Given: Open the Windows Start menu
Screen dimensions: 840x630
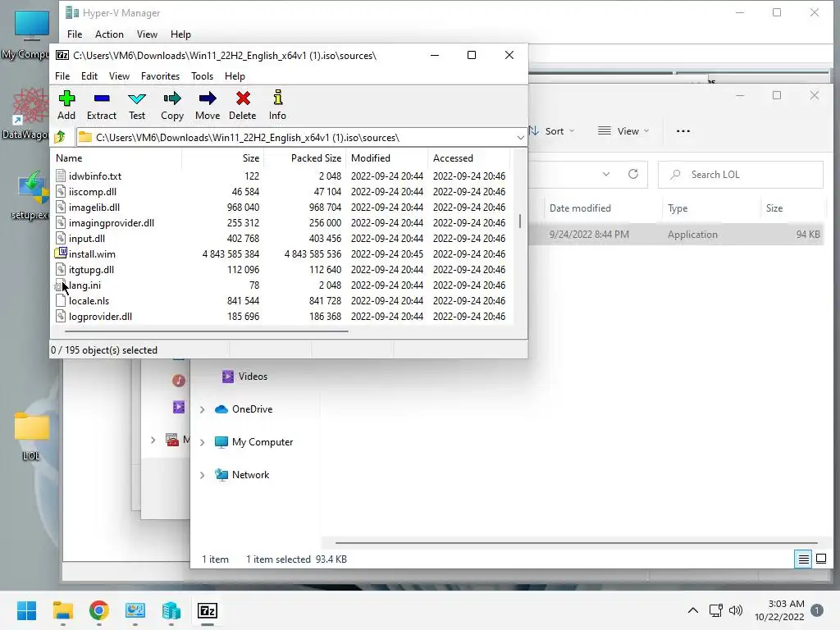Looking at the screenshot, I should click(x=27, y=610).
